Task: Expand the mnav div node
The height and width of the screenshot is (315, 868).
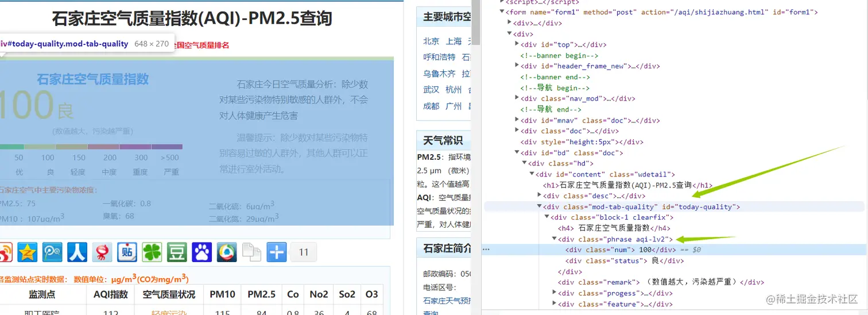Action: [x=517, y=120]
